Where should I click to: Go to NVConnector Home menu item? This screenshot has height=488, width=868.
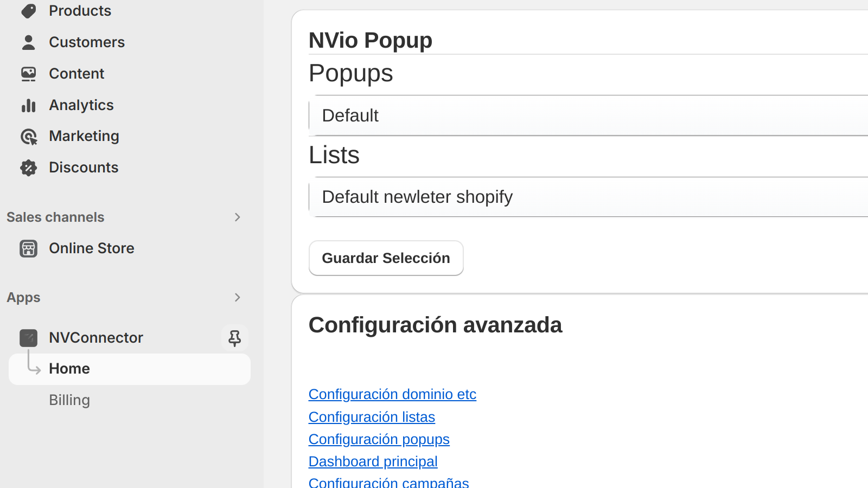tap(69, 369)
